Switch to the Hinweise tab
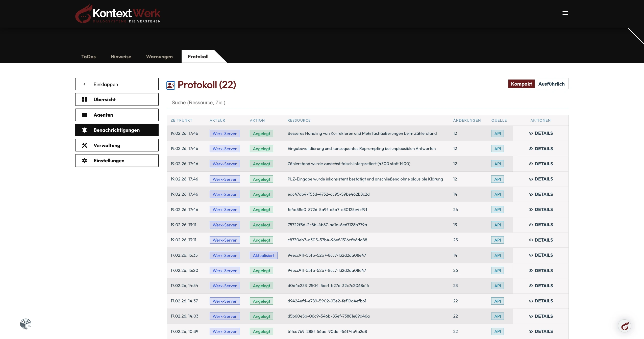 (x=120, y=57)
